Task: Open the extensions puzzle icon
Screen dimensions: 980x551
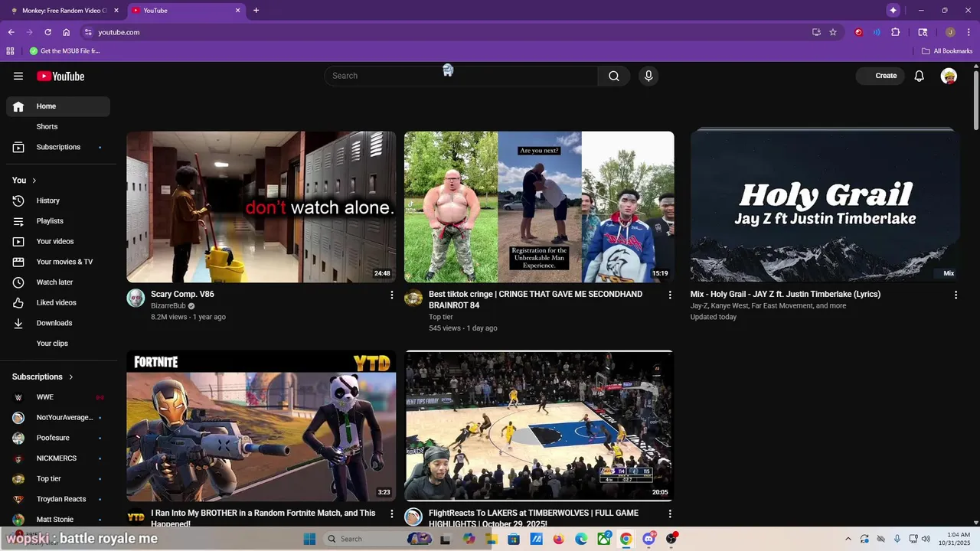Action: 896,32
